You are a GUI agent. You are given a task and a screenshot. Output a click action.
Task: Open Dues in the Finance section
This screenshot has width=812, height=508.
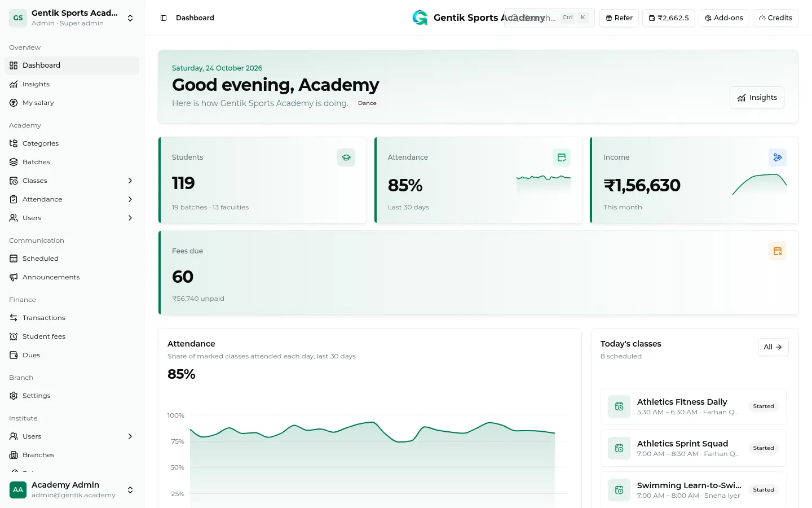tap(72, 355)
